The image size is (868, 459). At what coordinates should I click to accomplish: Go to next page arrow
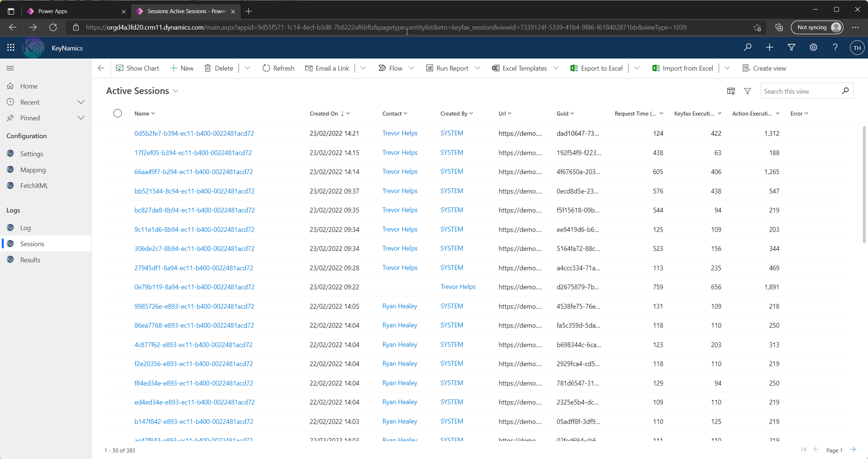tap(853, 450)
